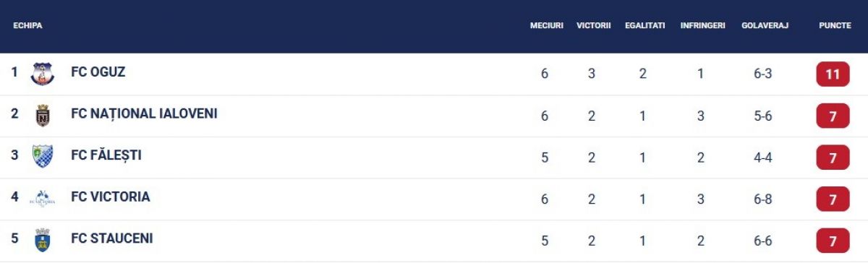Click the FC Stauceni crest icon

click(43, 240)
